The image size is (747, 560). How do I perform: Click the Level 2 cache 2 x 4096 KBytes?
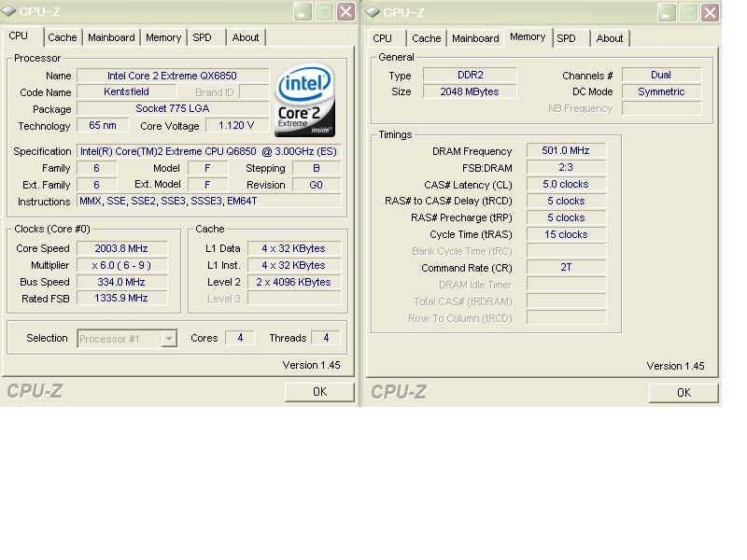294,282
